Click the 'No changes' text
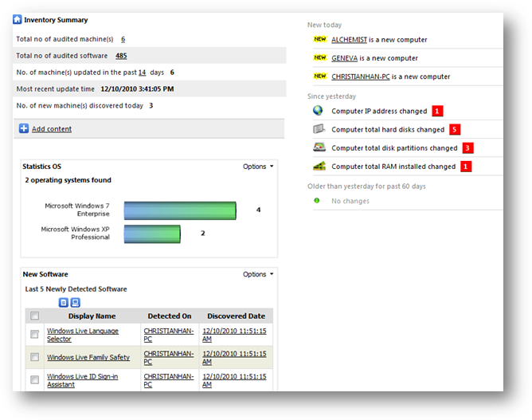The height and width of the screenshot is (420, 532). 350,201
